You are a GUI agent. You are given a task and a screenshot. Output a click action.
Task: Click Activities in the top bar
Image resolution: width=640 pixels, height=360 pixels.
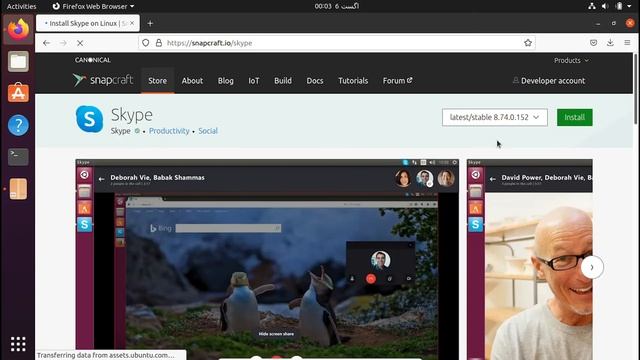[21, 6]
